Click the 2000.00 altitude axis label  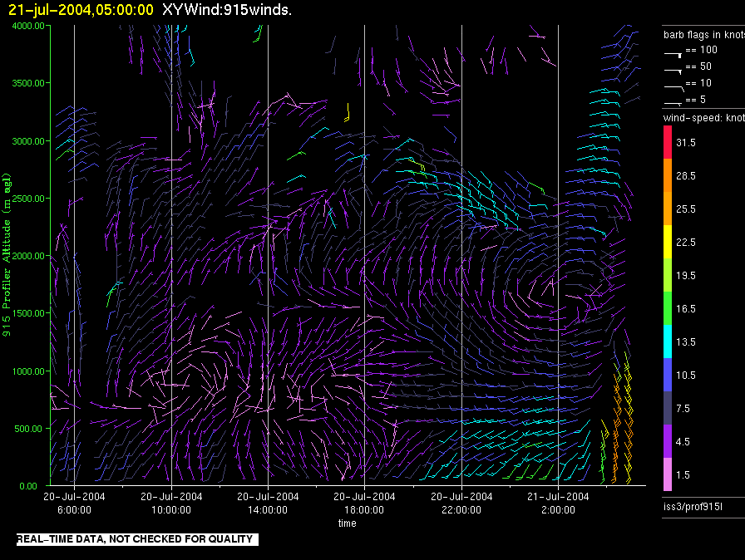coord(28,256)
